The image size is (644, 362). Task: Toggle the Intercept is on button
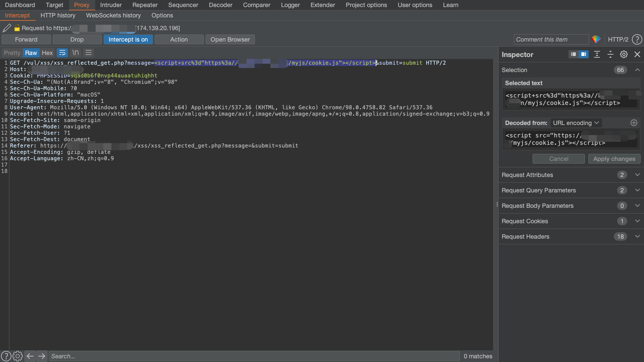tap(128, 40)
